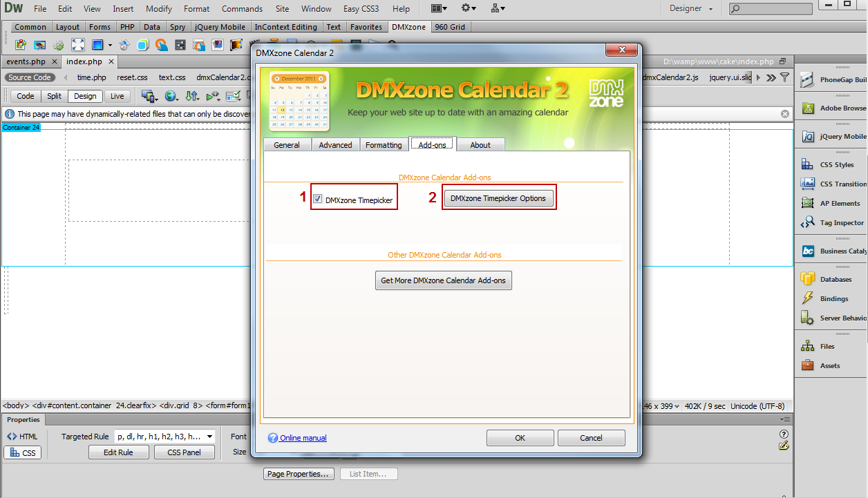
Task: Open the Commands menu
Action: (243, 9)
